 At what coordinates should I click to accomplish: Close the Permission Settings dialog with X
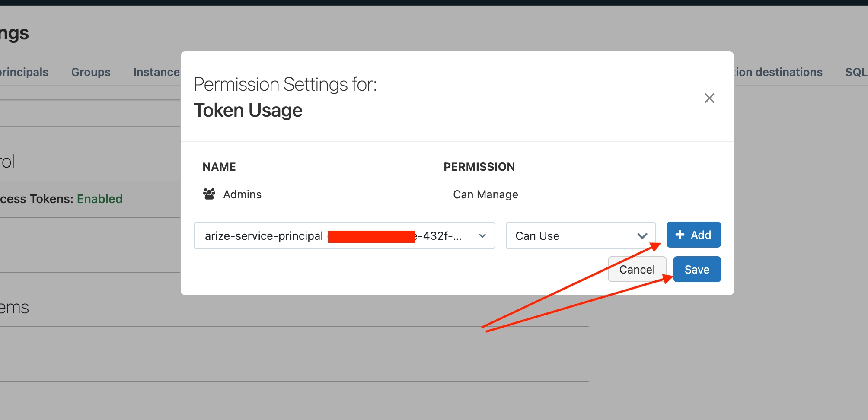pyautogui.click(x=709, y=98)
